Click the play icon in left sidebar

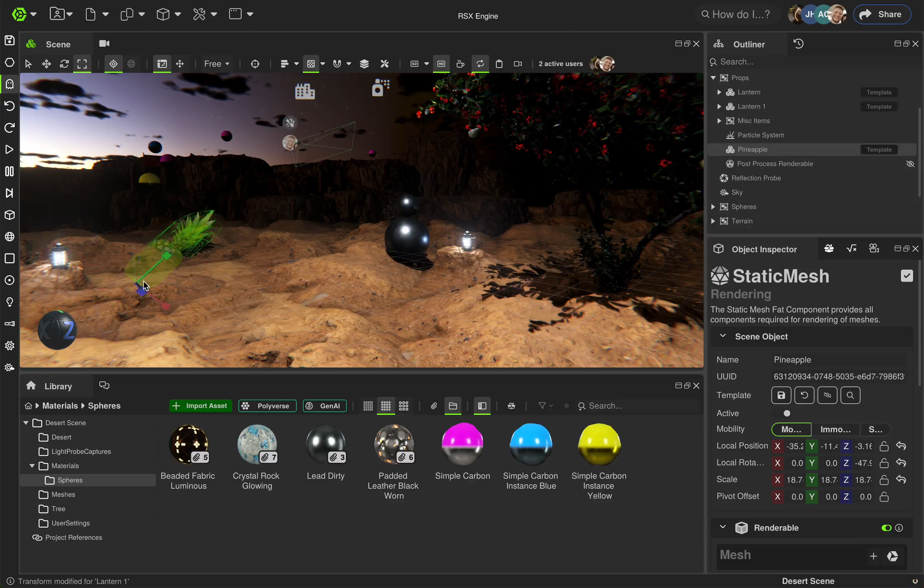9,149
